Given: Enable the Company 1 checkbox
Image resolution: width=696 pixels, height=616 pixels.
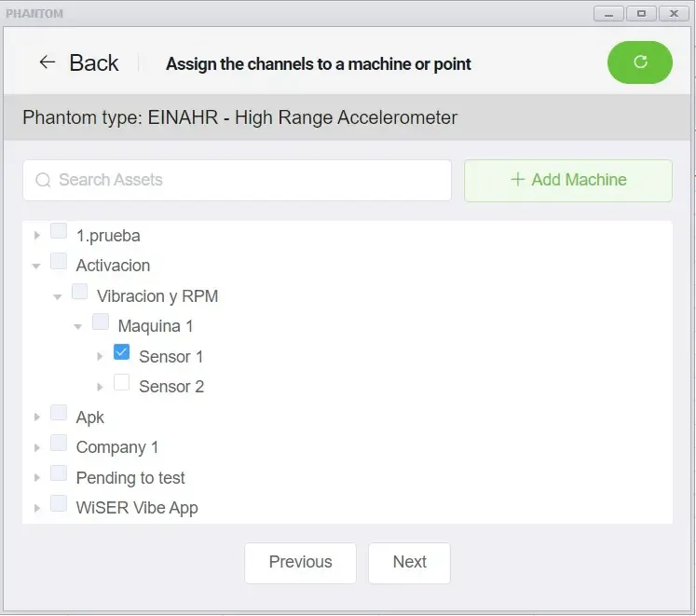Looking at the screenshot, I should click(59, 443).
